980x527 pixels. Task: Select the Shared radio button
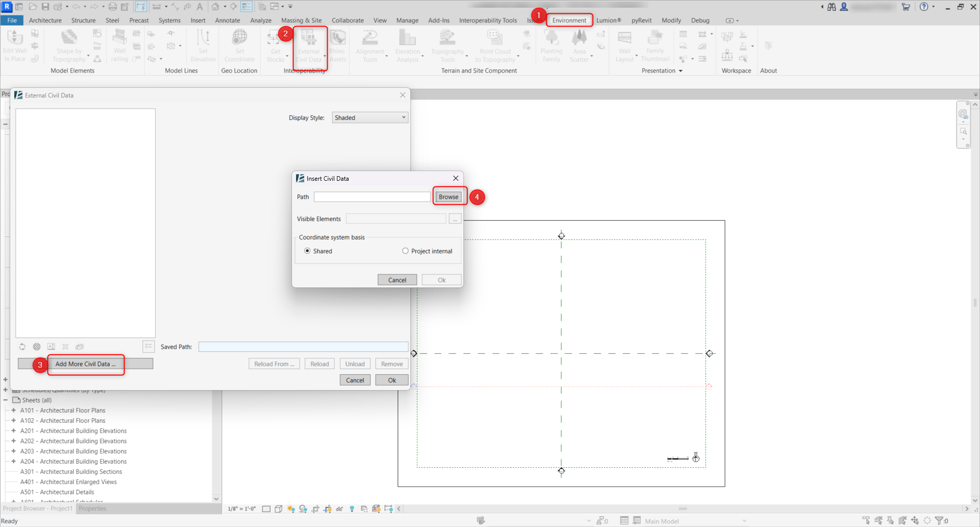coord(307,251)
